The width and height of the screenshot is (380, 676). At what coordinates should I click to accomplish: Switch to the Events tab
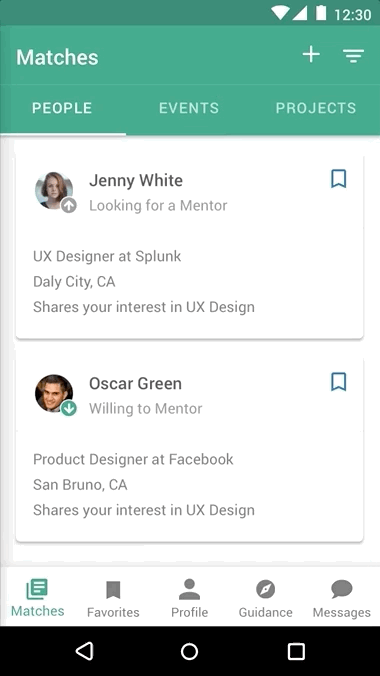point(189,108)
